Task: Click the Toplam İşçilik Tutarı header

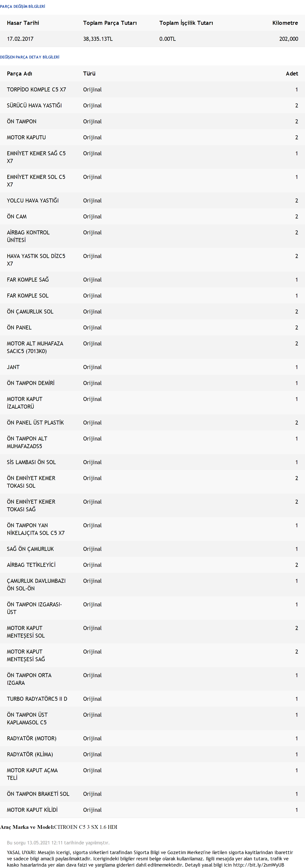Action: pos(186,23)
